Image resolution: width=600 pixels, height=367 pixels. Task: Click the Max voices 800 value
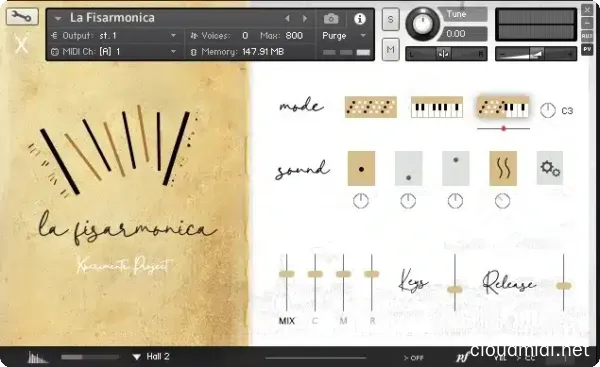[294, 36]
